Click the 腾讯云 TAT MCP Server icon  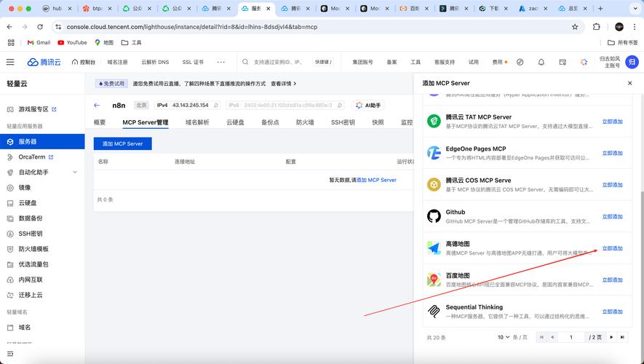[x=434, y=121]
